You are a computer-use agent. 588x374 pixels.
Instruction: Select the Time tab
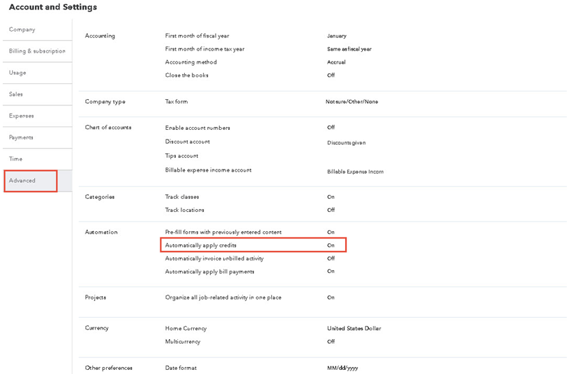coord(16,159)
